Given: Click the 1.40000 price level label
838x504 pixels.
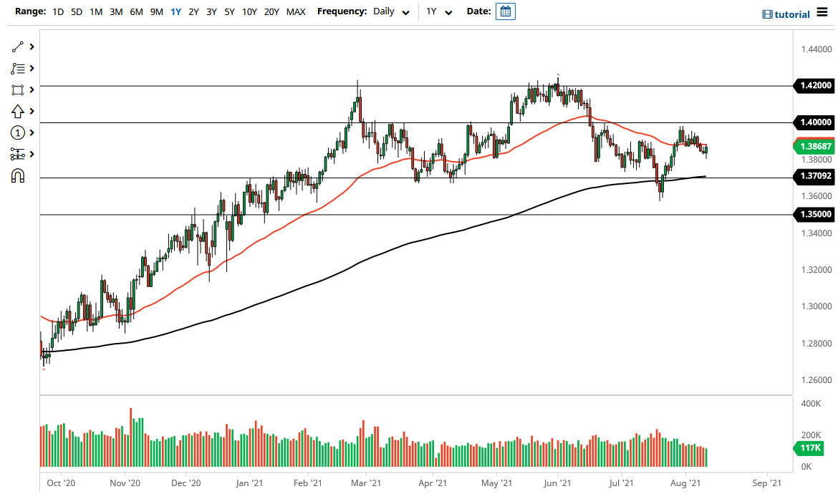Looking at the screenshot, I should click(815, 122).
